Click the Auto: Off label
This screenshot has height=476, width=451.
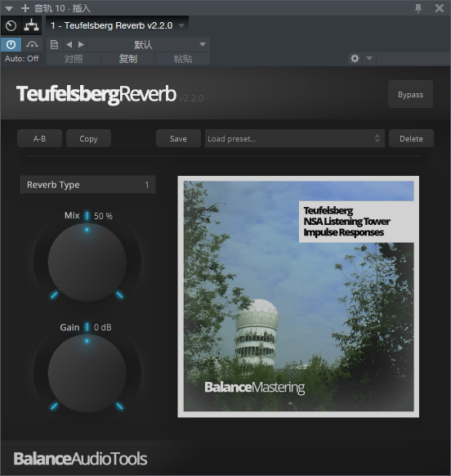click(21, 59)
